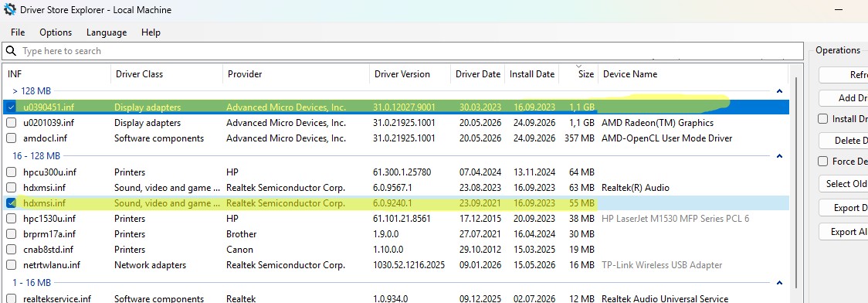Click the Driver Store Explorer gear icon
The width and height of the screenshot is (868, 303).
9,9
